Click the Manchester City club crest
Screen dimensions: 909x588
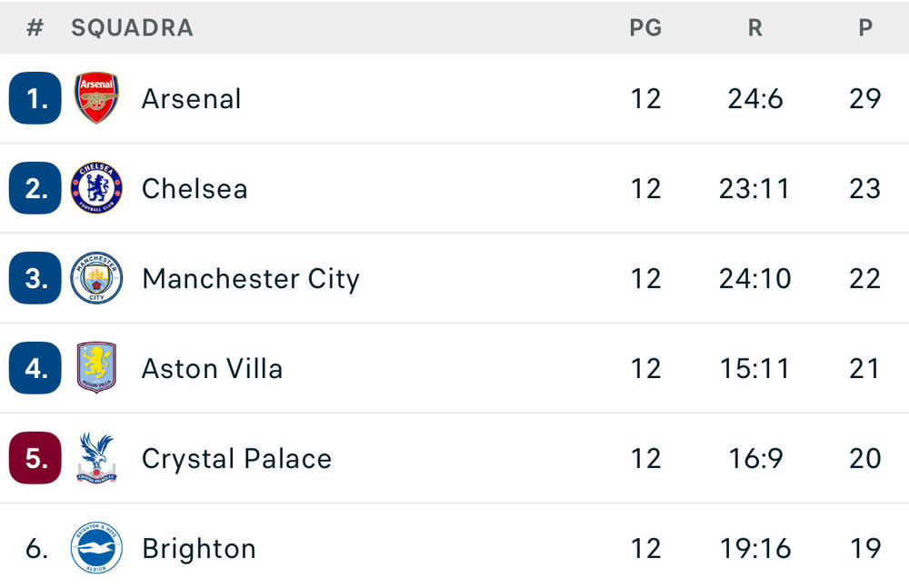(96, 278)
